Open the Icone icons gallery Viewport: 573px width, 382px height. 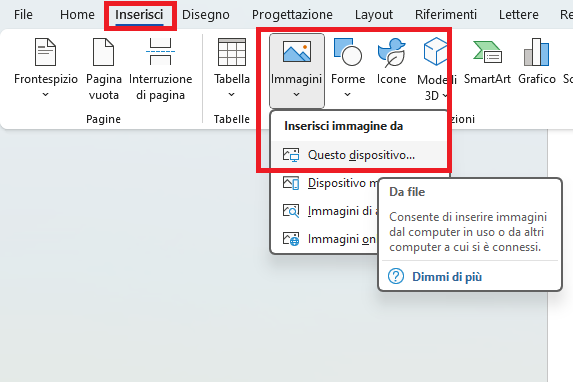coord(391,61)
